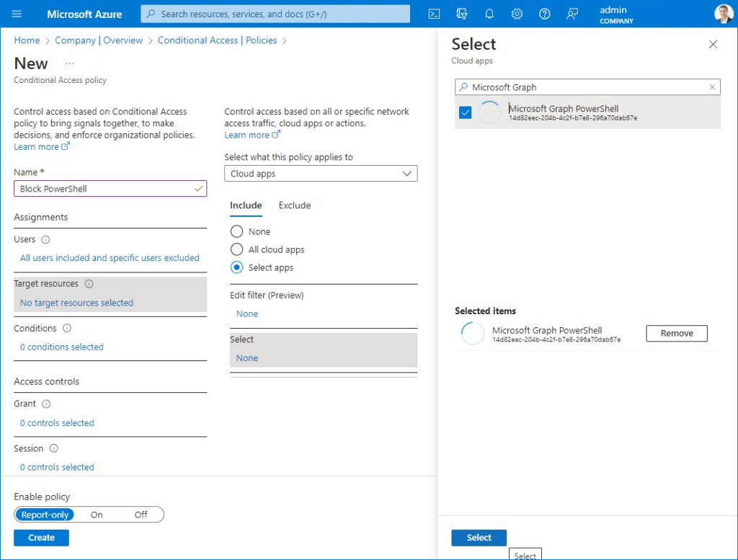Open the directory and subscription filter icon
The height and width of the screenshot is (560, 738).
(462, 14)
